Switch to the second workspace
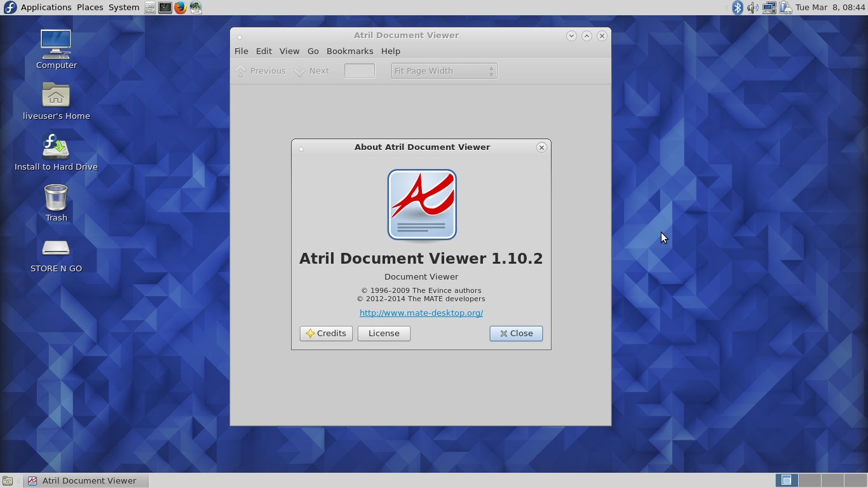This screenshot has width=868, height=488. (x=810, y=480)
